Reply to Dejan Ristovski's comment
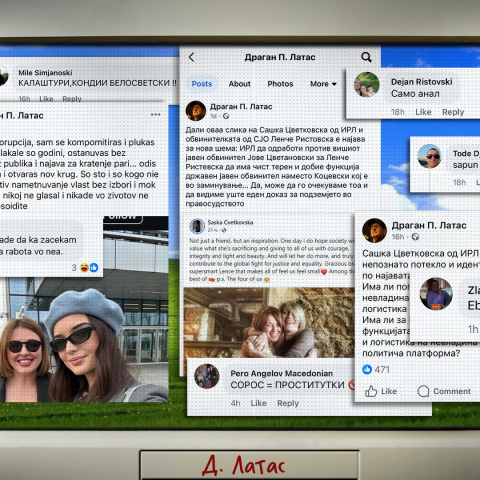 click(453, 112)
